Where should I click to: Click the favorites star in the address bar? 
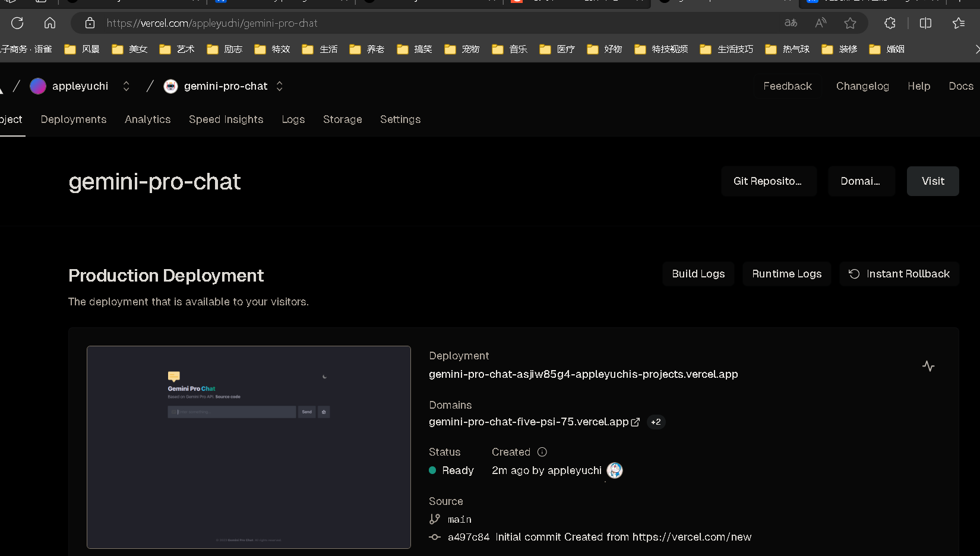pyautogui.click(x=850, y=23)
